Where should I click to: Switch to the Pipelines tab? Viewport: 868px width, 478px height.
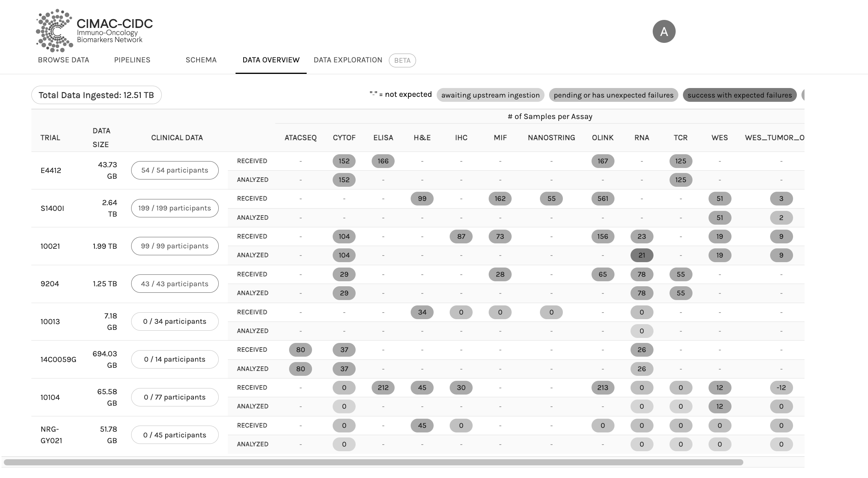[x=132, y=60]
